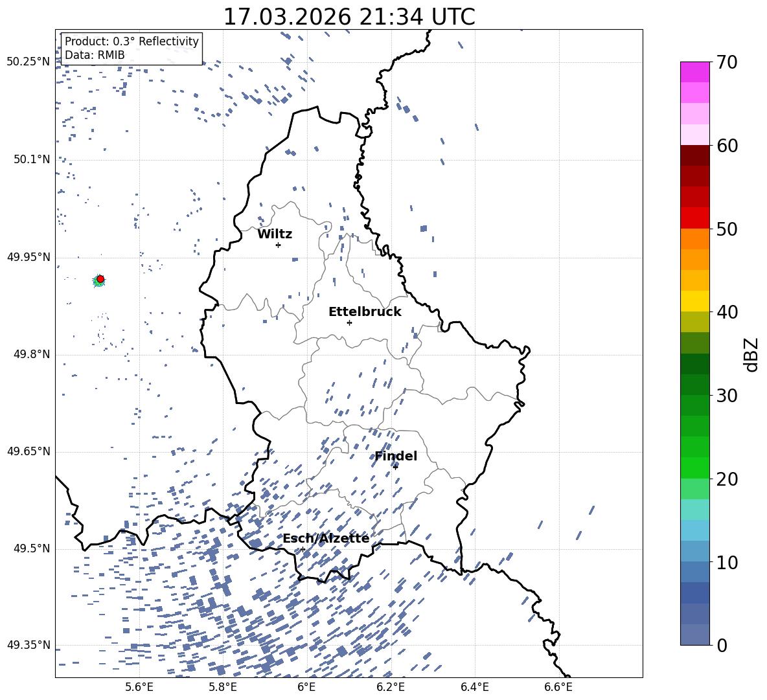Click the 49.65°N latitude label
Image resolution: width=767 pixels, height=700 pixels.
coord(28,451)
